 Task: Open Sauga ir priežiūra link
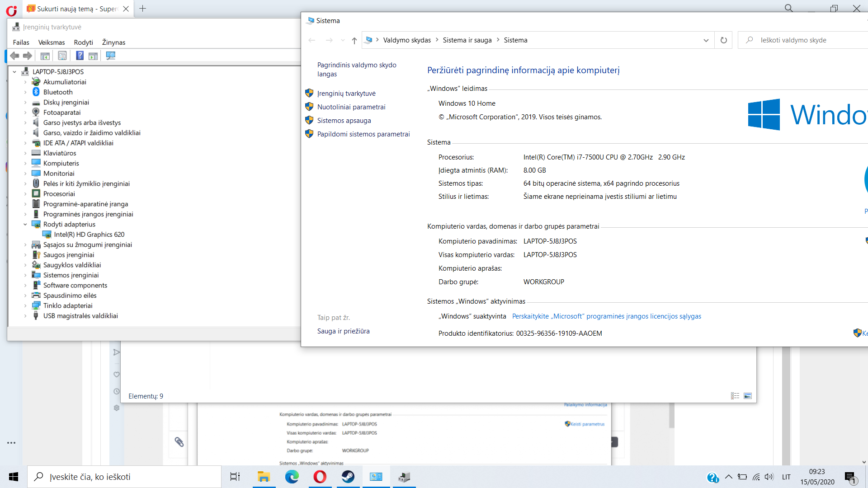point(343,331)
